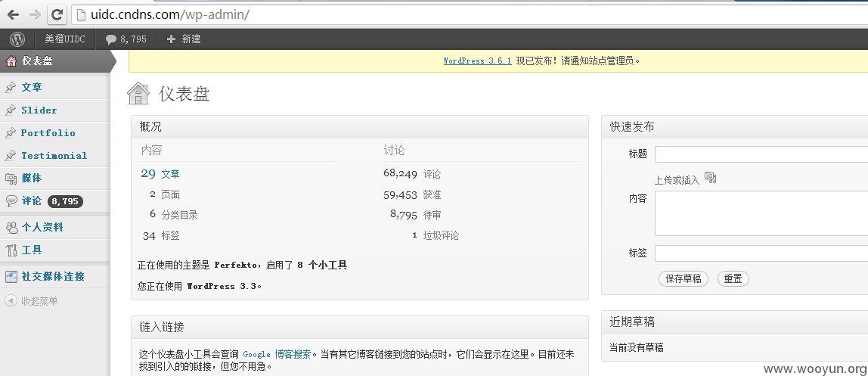
Task: Click the 您正在使用 WordPress 3.3 text
Action: click(200, 286)
